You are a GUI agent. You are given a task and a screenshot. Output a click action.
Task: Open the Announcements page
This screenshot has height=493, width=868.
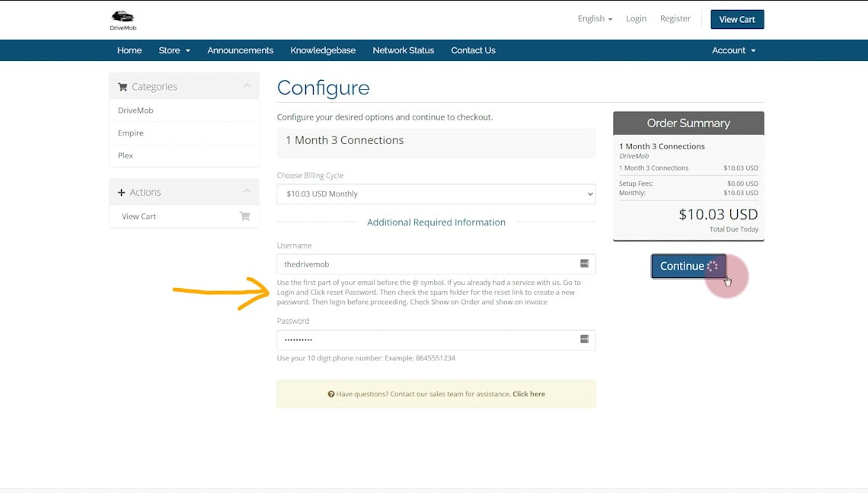241,50
